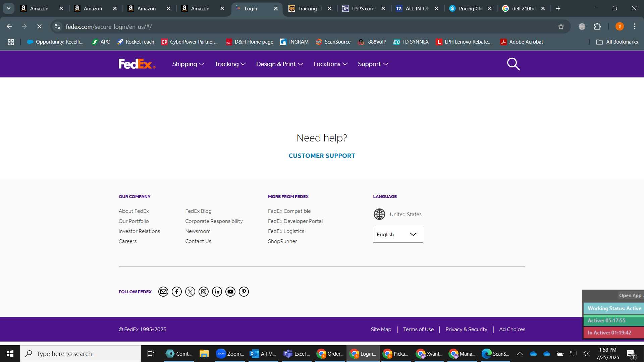The height and width of the screenshot is (362, 644).
Task: Expand the Support menu
Action: point(373,64)
